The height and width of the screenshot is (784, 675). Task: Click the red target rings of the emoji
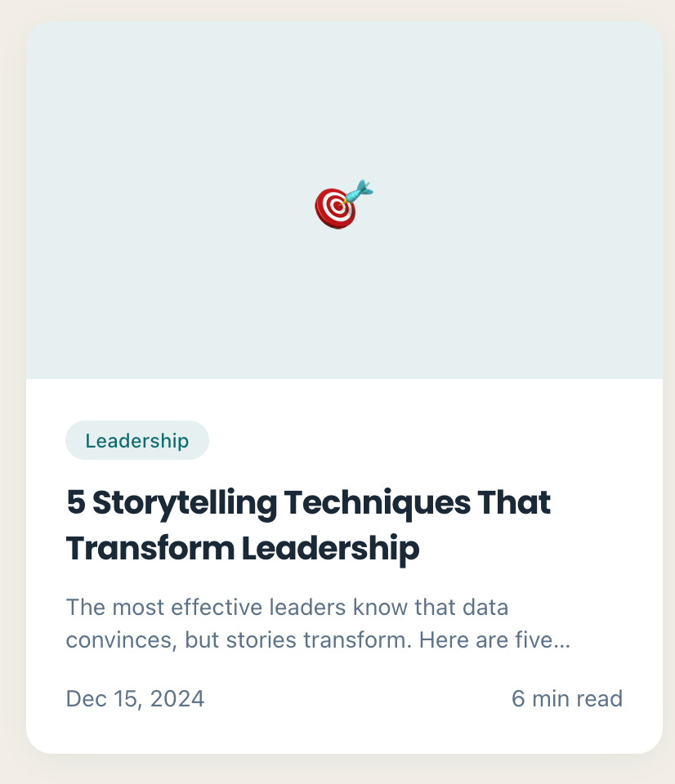[x=335, y=208]
